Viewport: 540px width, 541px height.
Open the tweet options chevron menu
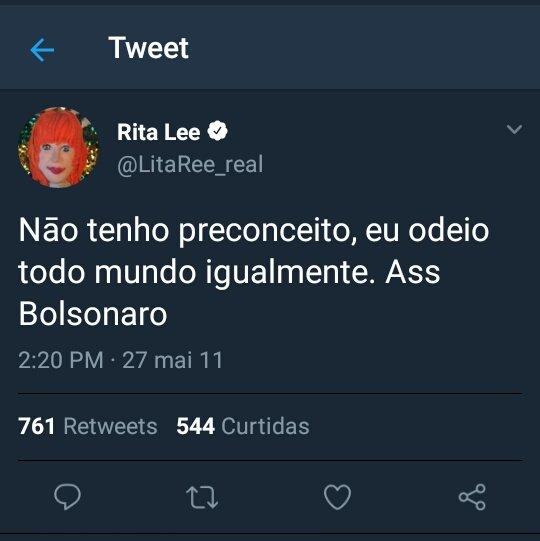click(514, 129)
